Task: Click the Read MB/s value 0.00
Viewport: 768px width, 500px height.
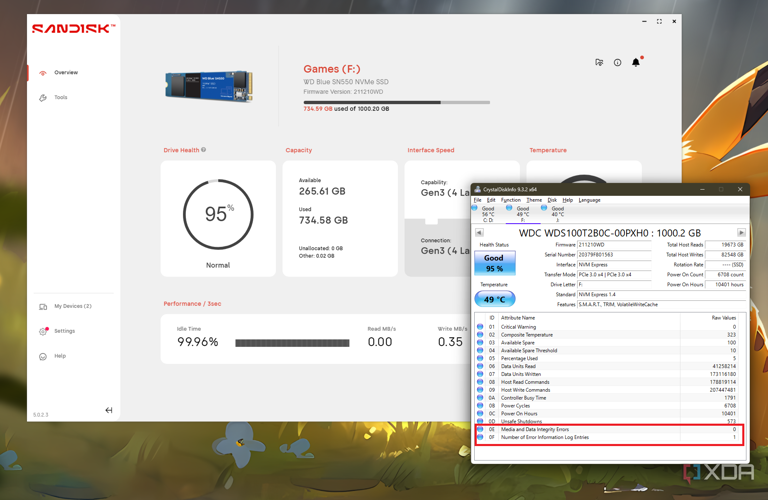Action: [x=380, y=342]
